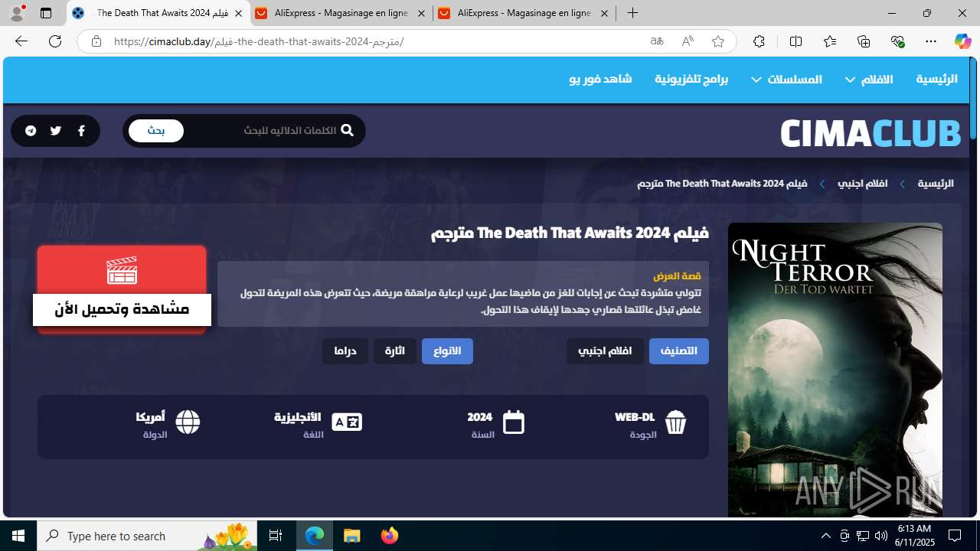The height and width of the screenshot is (551, 980).
Task: Click the افلام اجنبي category tag
Action: [x=605, y=351]
